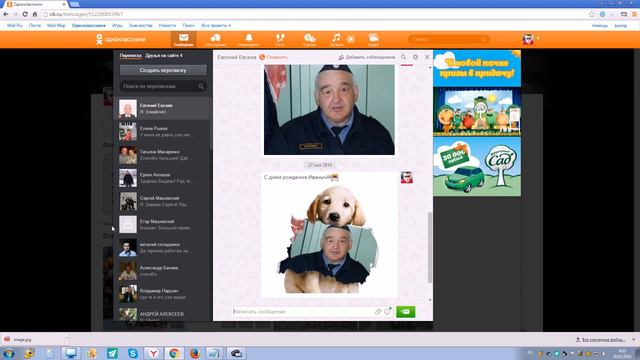Switch to 'Друзья на сайте 4' tab
This screenshot has height=360, width=640.
(x=164, y=56)
